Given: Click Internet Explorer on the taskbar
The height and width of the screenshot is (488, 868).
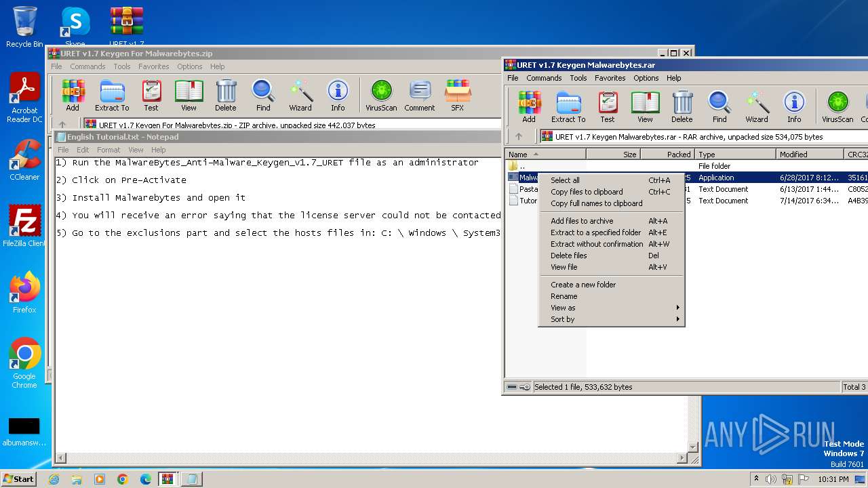Looking at the screenshot, I should tap(54, 479).
